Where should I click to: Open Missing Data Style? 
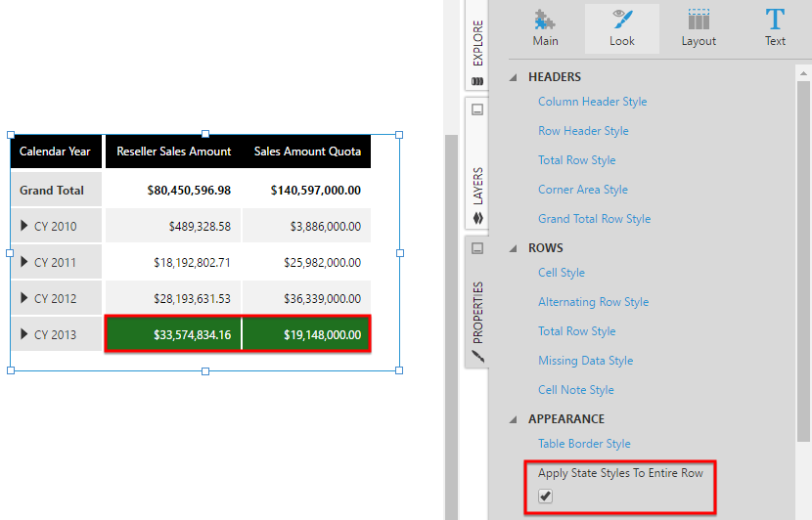[585, 361]
